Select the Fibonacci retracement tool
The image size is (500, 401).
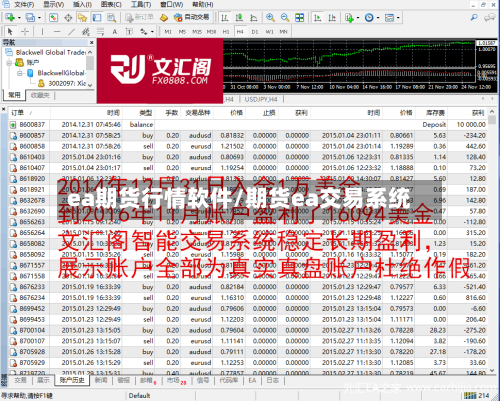(x=100, y=32)
